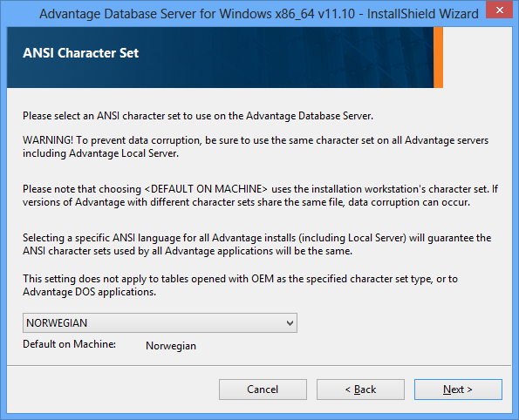Click 'Advantage DOS applications' text

point(89,292)
